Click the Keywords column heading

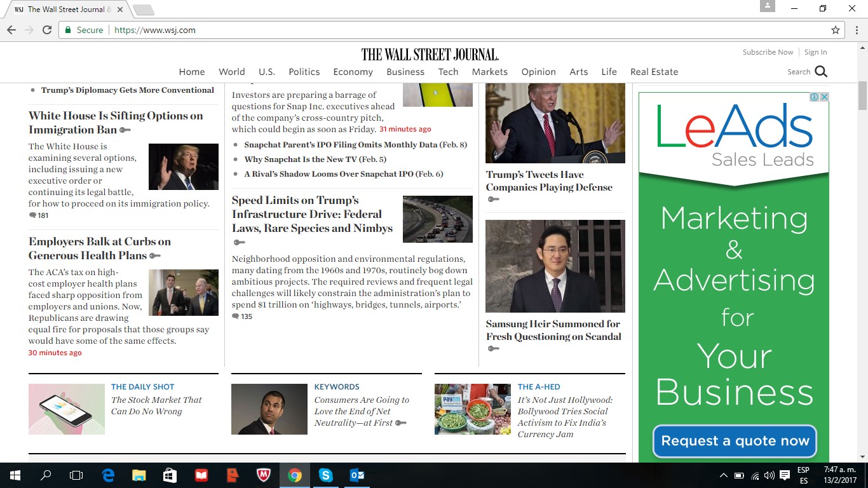tap(337, 387)
